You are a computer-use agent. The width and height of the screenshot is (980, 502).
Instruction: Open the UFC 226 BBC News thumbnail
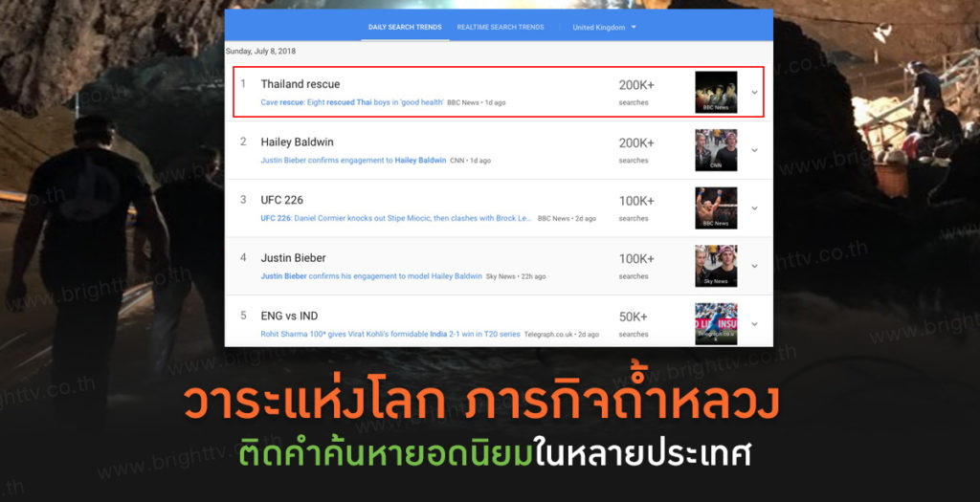coord(716,208)
